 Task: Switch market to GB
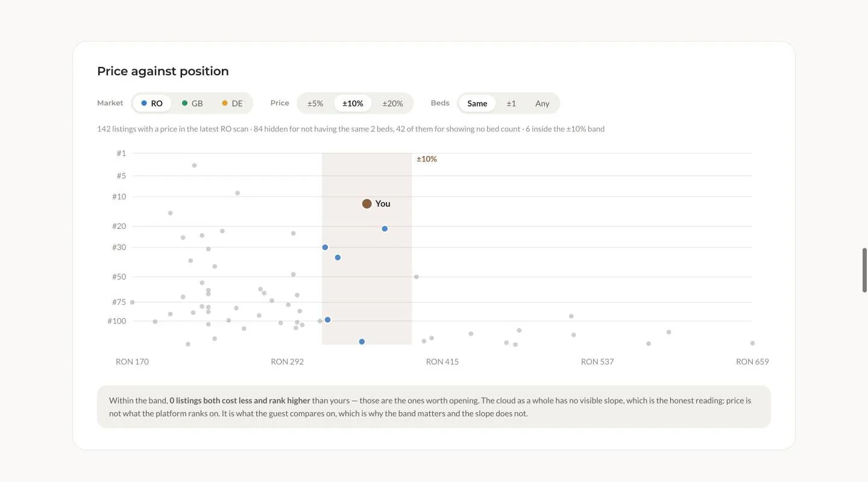click(192, 103)
